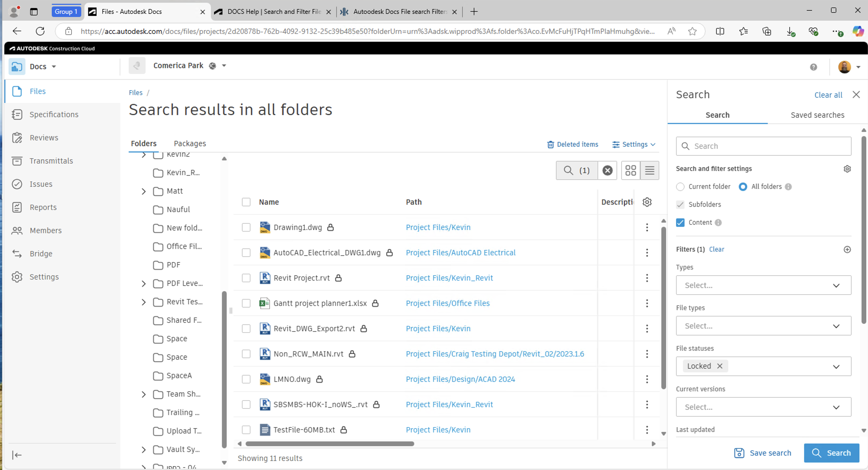Expand the Team Sh... folder
The image size is (868, 470).
coord(144,394)
